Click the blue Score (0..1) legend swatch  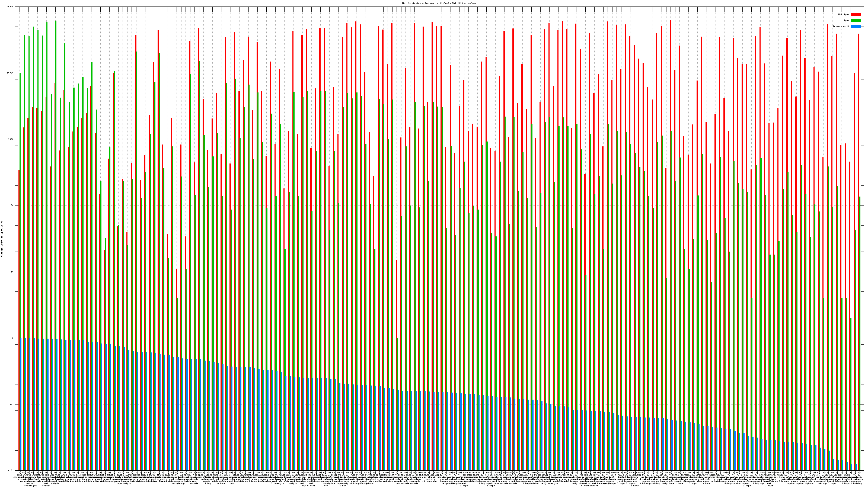[x=856, y=26]
